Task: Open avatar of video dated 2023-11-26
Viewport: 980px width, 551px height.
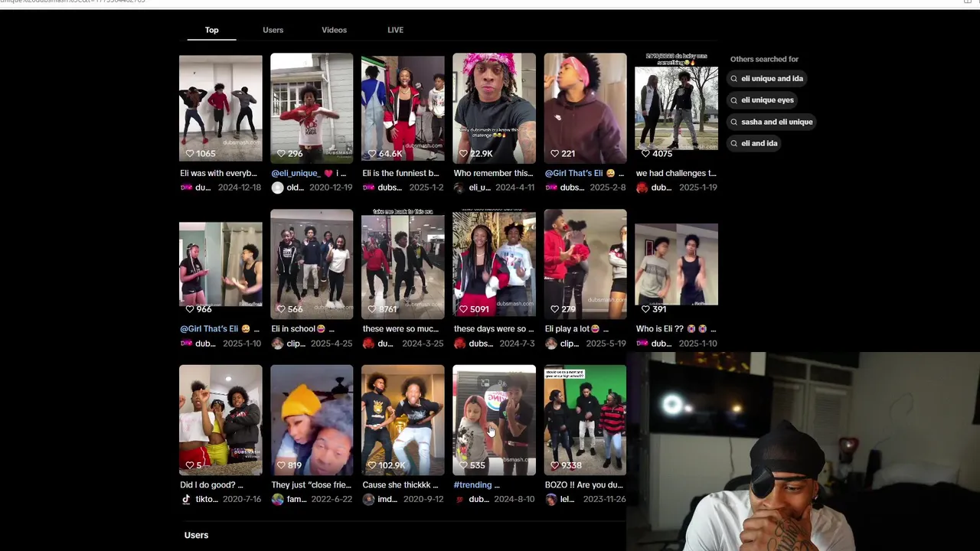Action: (x=550, y=499)
